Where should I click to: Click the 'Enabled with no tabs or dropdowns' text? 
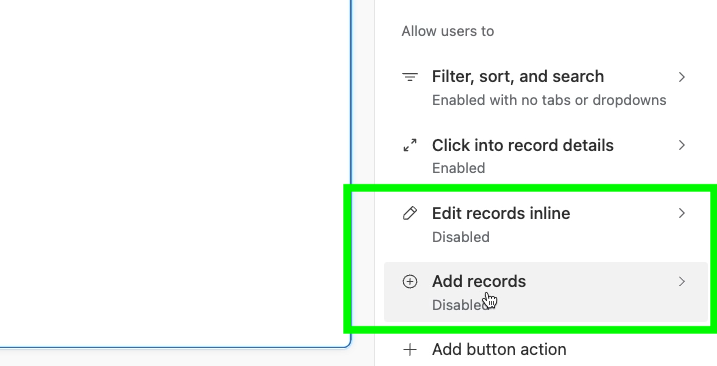click(549, 100)
